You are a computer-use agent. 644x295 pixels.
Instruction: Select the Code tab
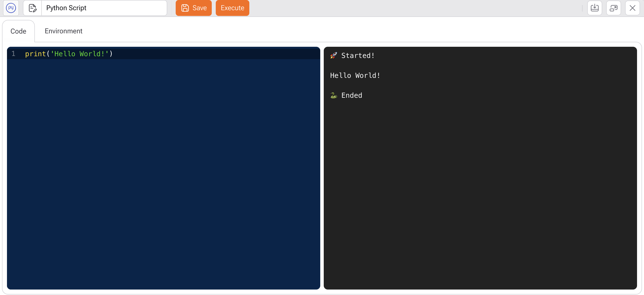[x=18, y=31]
